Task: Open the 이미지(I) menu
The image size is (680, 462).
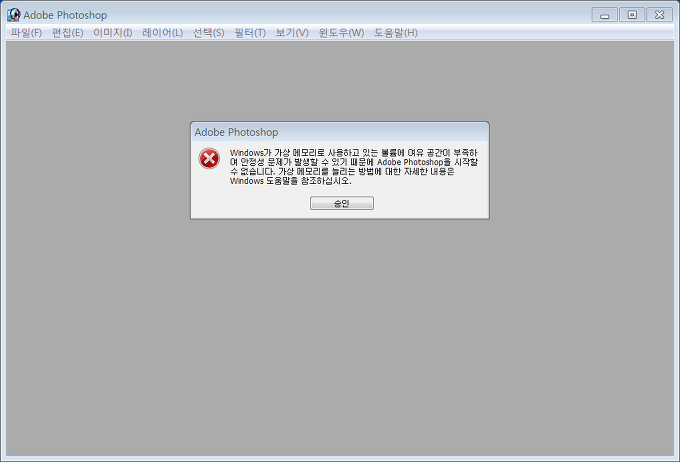Action: tap(113, 33)
